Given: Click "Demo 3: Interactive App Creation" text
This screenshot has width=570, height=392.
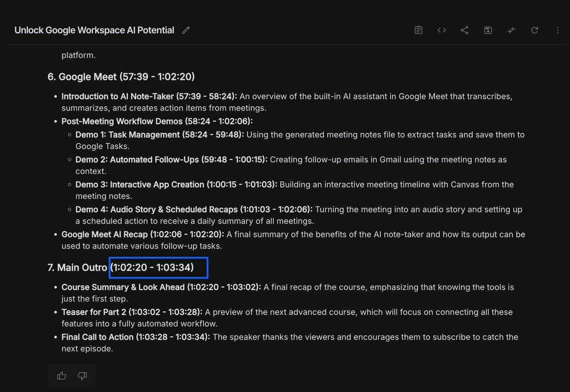Looking at the screenshot, I should point(140,184).
